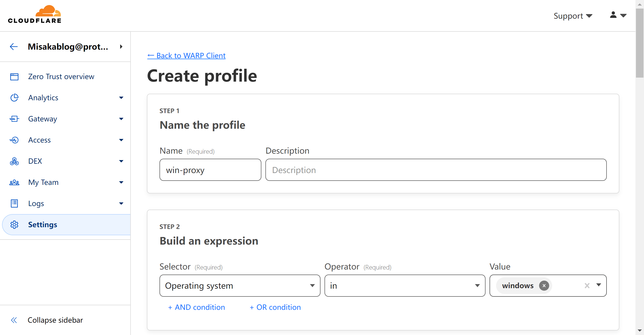The height and width of the screenshot is (335, 644).
Task: Select Settings in the sidebar
Action: [43, 225]
